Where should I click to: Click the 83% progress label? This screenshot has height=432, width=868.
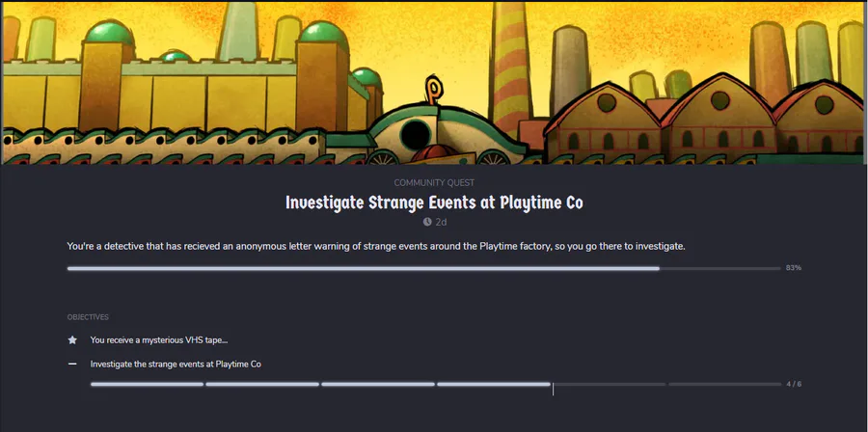(x=794, y=268)
